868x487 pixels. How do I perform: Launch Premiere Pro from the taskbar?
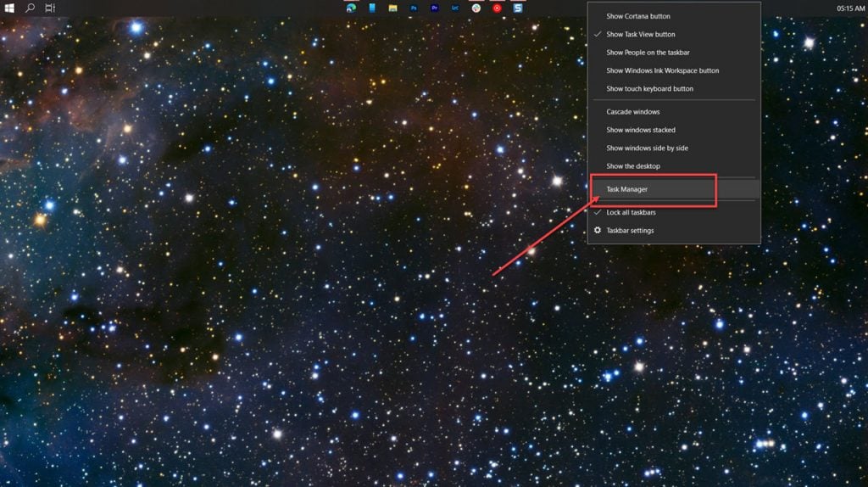435,8
